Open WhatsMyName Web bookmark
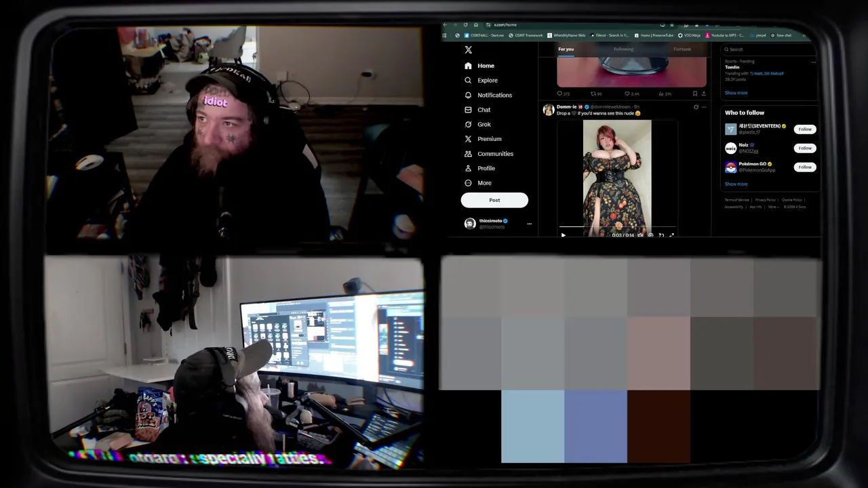This screenshot has height=488, width=868. click(566, 35)
